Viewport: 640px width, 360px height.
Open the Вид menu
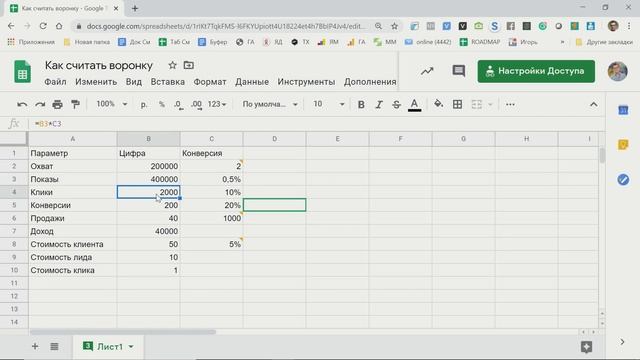[133, 82]
